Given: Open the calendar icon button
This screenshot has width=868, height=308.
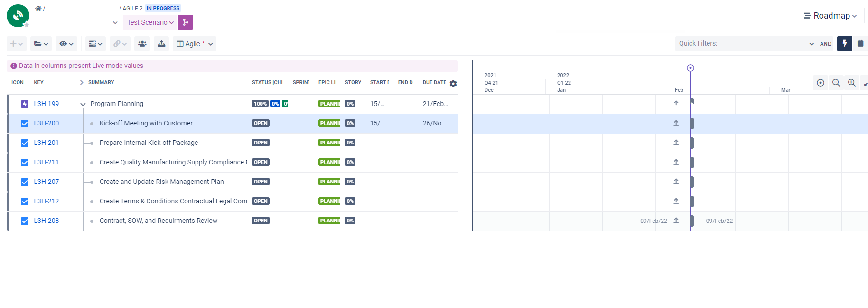Looking at the screenshot, I should coord(860,44).
